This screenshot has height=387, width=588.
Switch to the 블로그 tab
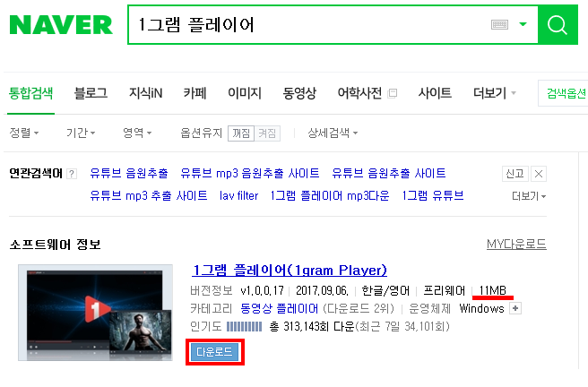(x=91, y=93)
